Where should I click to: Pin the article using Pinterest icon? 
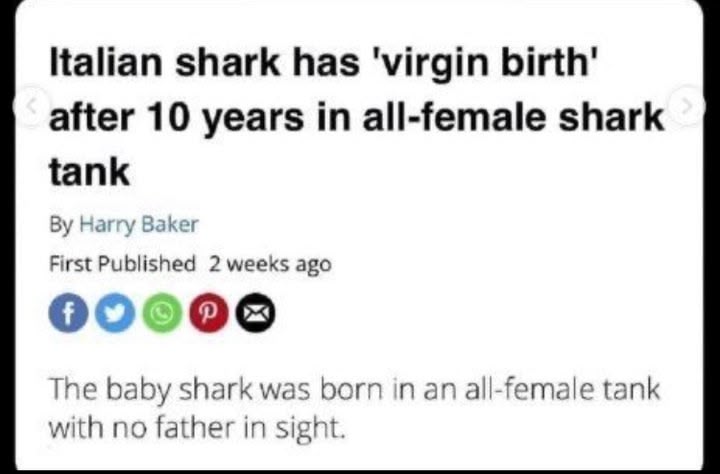click(x=208, y=313)
